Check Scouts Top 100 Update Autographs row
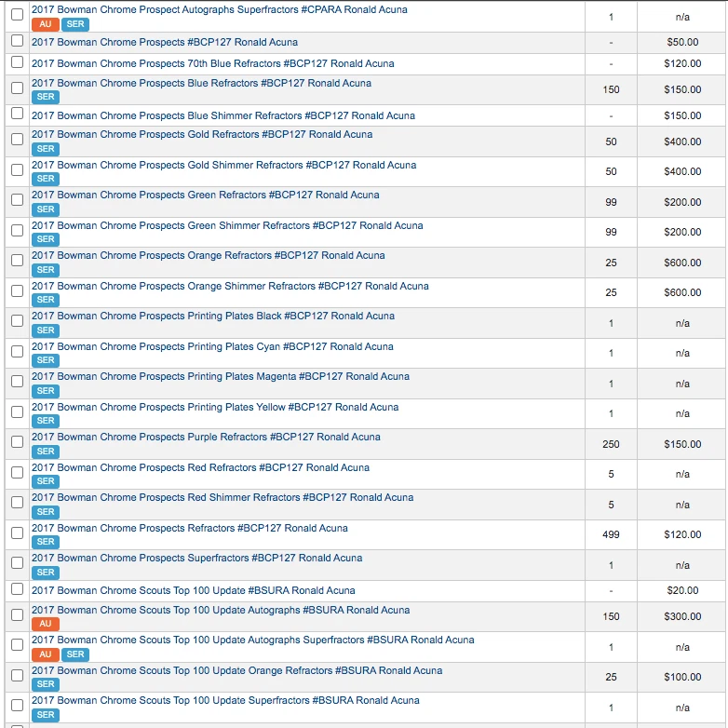728x728 pixels. click(17, 614)
